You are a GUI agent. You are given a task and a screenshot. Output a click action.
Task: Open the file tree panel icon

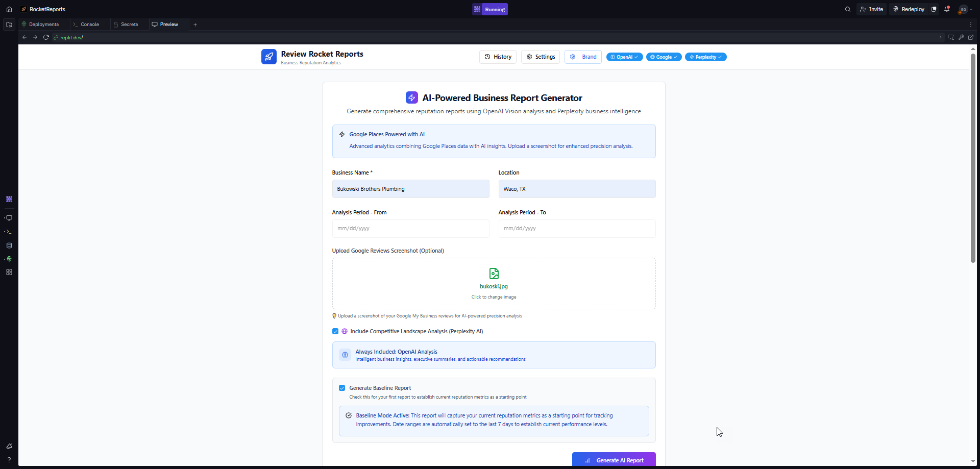point(9,24)
